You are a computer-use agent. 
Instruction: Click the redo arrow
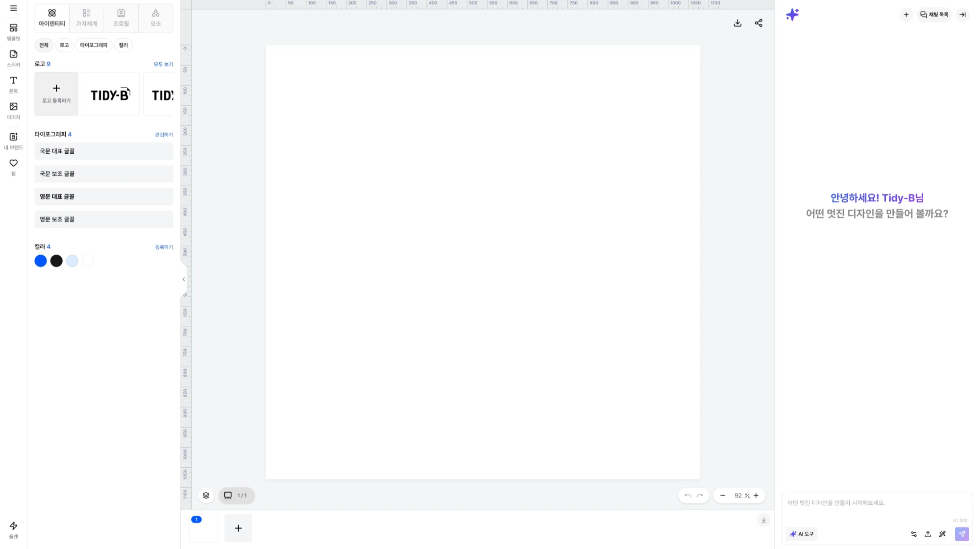pos(700,496)
